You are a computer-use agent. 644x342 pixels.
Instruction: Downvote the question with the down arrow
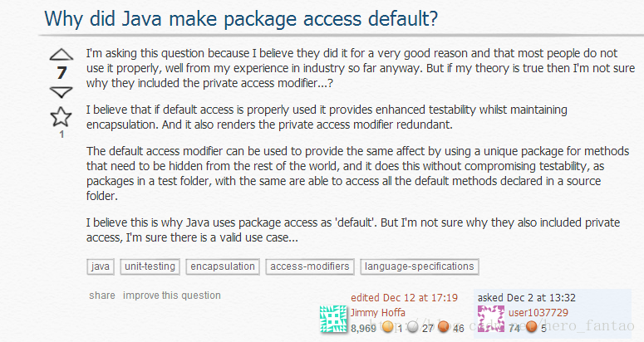coord(61,92)
